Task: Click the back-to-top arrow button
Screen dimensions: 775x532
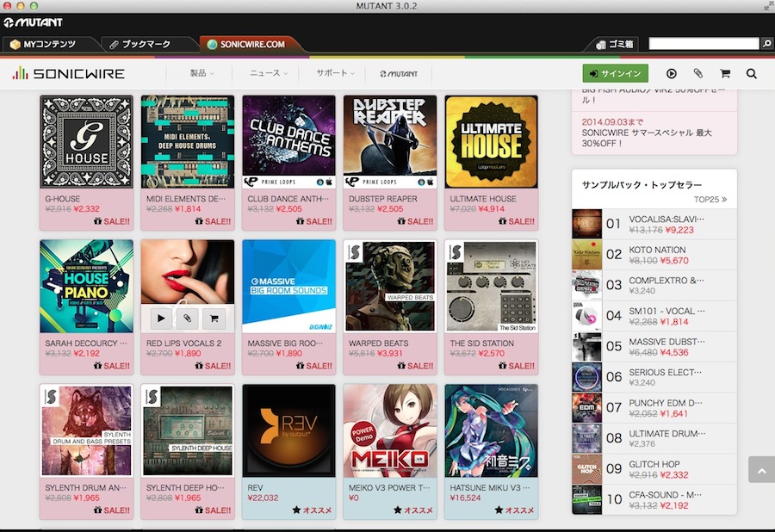Action: click(x=762, y=470)
